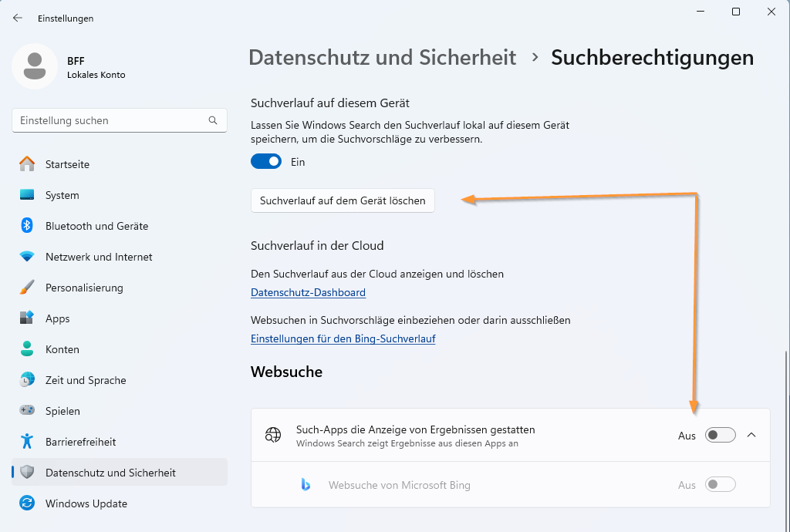Go to Zeit und Sprache settings
The image size is (790, 532).
tap(86, 380)
